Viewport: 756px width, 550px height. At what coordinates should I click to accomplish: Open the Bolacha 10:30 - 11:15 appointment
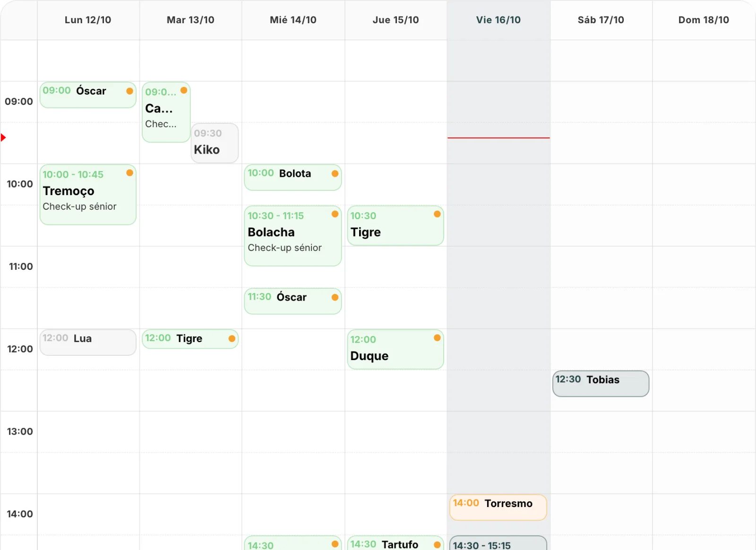(x=292, y=235)
